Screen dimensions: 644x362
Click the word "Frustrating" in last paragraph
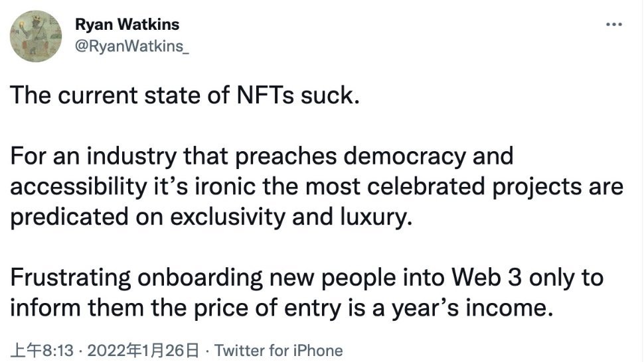(x=70, y=278)
